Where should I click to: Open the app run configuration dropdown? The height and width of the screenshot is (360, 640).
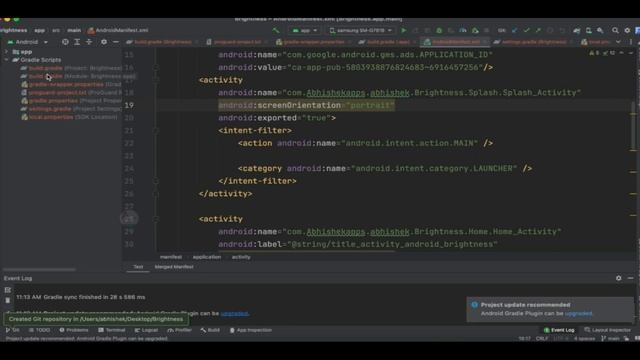pos(304,30)
